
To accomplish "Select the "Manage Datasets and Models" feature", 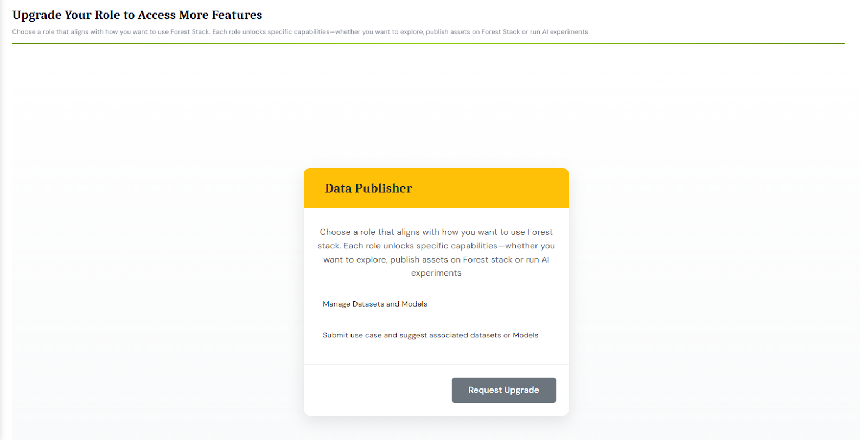I will [375, 304].
